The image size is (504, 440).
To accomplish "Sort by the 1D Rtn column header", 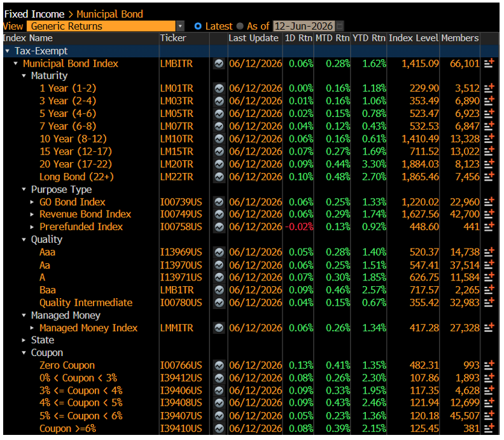I will pyautogui.click(x=298, y=38).
